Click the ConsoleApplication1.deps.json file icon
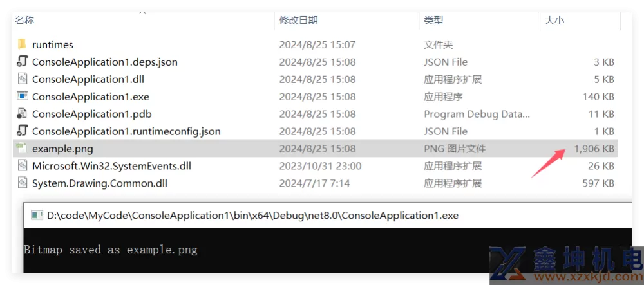This screenshot has height=285, width=644. (x=22, y=62)
